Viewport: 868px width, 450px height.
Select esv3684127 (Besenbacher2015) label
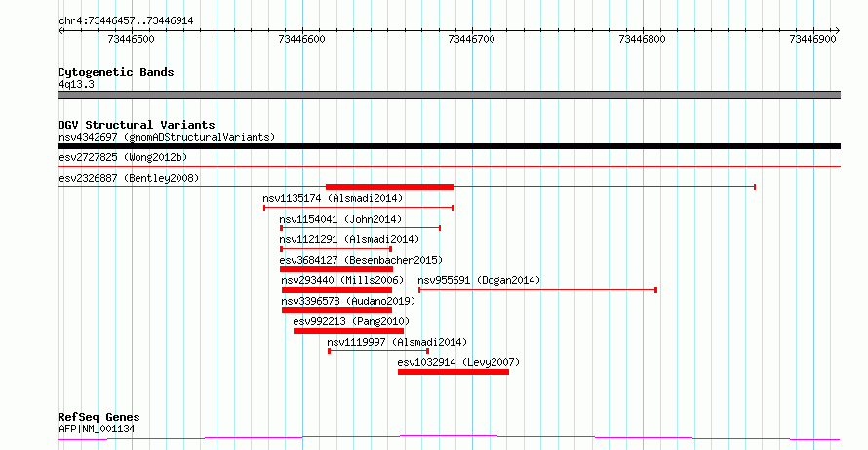point(361,260)
